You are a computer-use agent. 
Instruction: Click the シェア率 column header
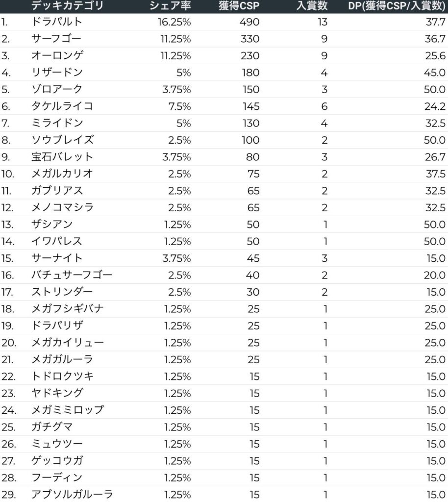point(170,6)
